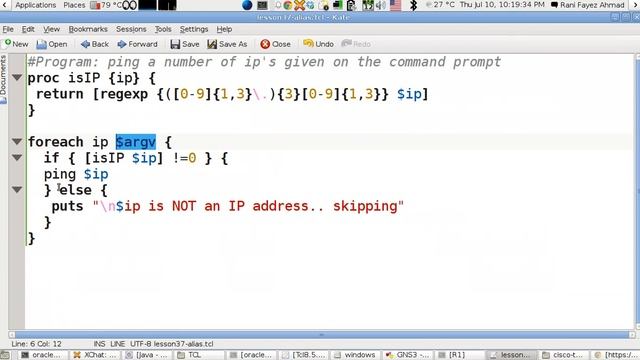
Task: Open the Sessions menu
Action: 131,29
